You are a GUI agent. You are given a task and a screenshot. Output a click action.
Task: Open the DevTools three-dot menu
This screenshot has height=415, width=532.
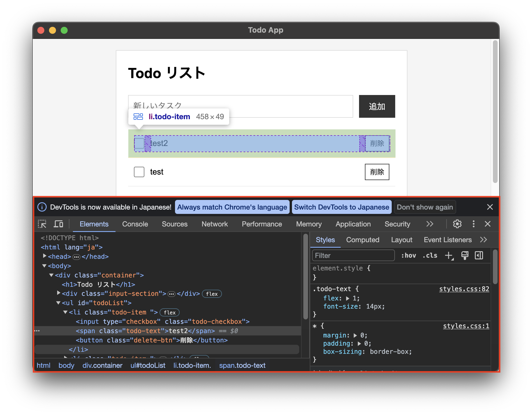[473, 224]
